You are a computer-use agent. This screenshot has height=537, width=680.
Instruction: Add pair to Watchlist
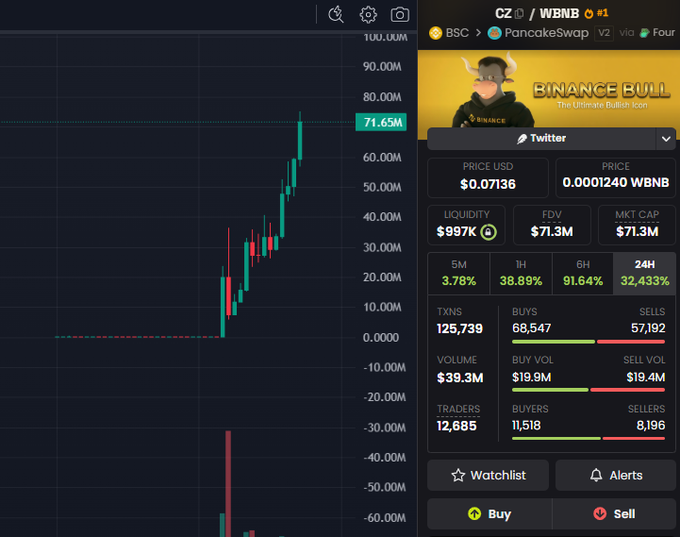coord(488,475)
